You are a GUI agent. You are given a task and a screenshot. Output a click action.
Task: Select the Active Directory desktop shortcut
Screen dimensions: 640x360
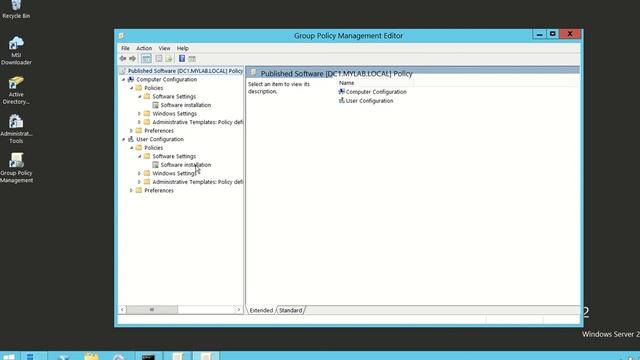pyautogui.click(x=16, y=90)
